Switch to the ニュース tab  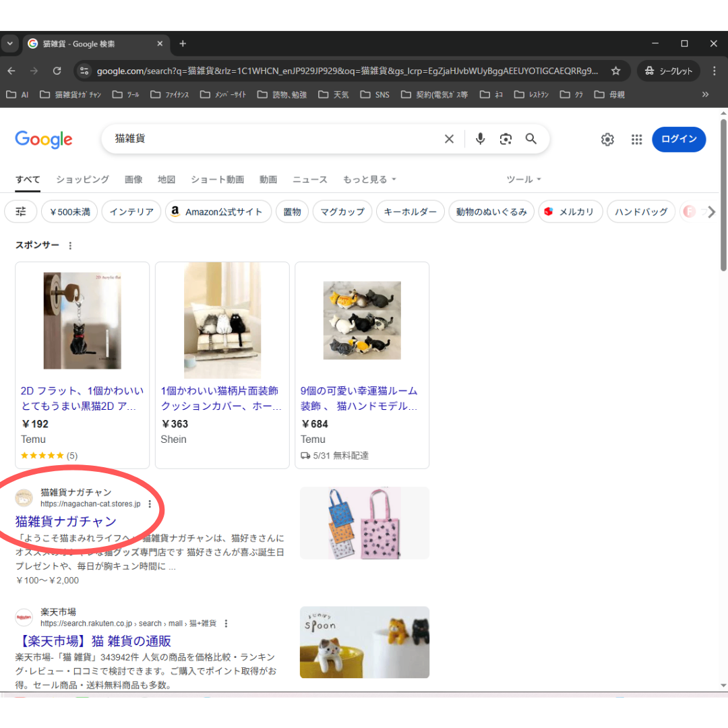click(x=309, y=180)
